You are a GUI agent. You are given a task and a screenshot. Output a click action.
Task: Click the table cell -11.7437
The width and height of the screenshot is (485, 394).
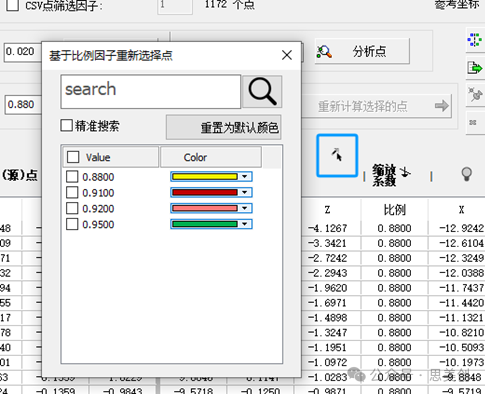(x=461, y=288)
